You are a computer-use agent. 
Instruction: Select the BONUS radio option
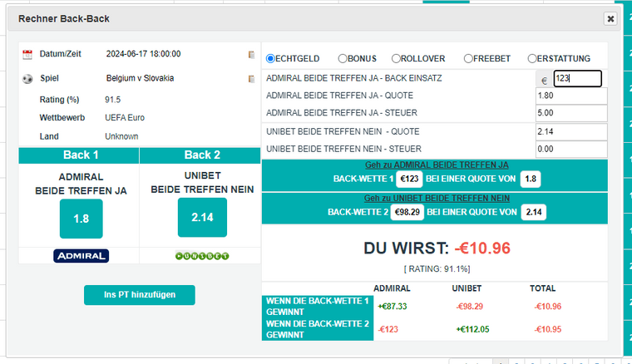click(343, 59)
